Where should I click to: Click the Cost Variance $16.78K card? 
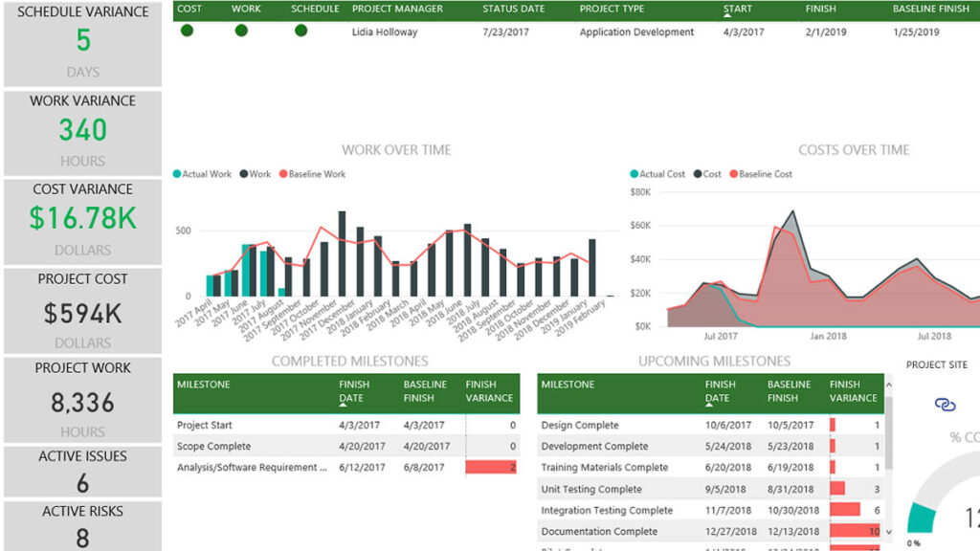[x=82, y=221]
